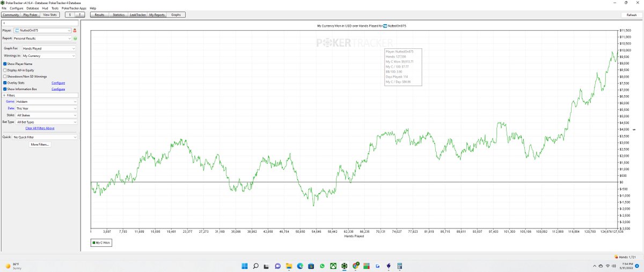This screenshot has height=272, width=644.
Task: Open the Graph For dropdown
Action: click(x=49, y=48)
